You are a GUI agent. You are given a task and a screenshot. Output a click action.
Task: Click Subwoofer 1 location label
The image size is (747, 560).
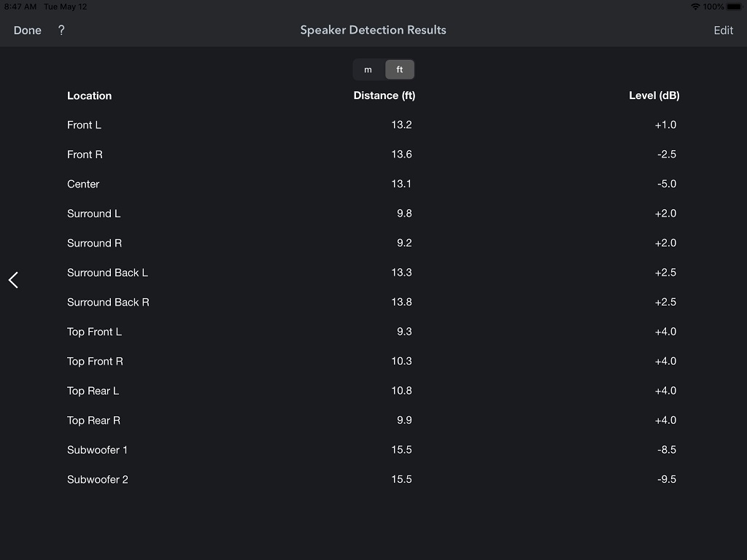(97, 450)
